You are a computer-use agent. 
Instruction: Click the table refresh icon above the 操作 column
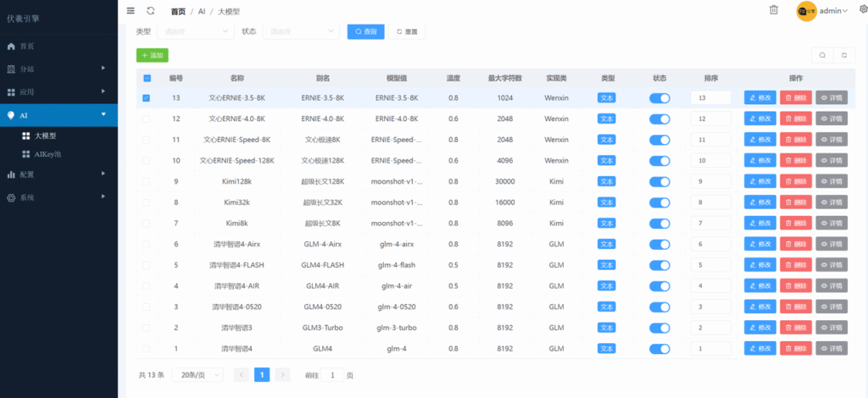click(843, 55)
